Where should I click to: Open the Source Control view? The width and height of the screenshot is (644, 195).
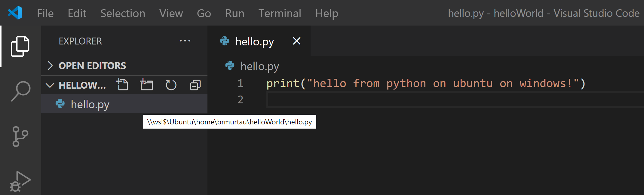tap(20, 136)
